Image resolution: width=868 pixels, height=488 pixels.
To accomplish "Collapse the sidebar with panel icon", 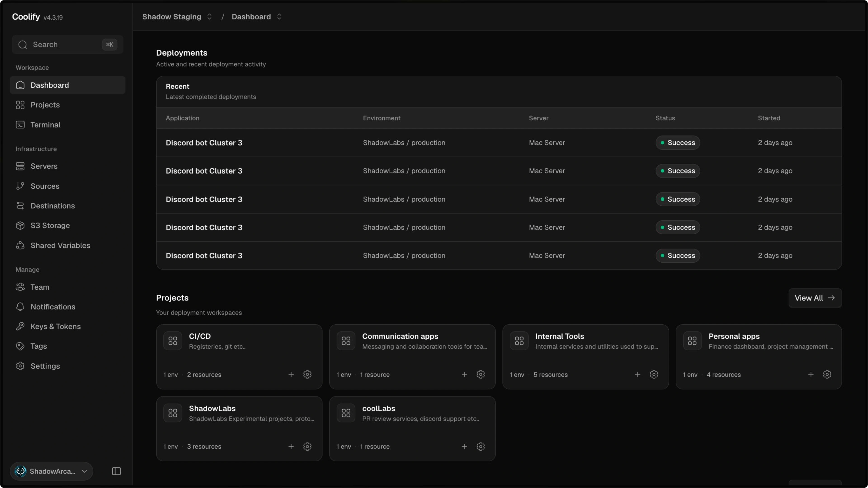I will [x=116, y=471].
